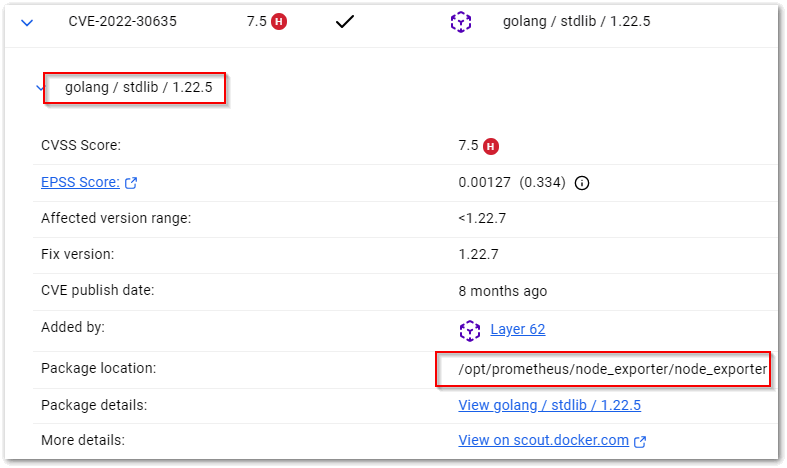Click the CVSS Score value 7.5

[468, 146]
